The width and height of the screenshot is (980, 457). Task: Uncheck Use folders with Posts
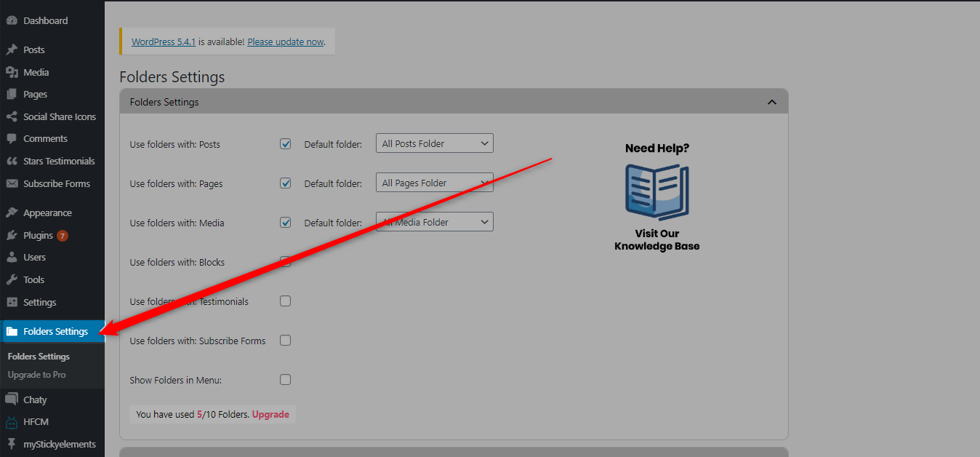[x=286, y=143]
